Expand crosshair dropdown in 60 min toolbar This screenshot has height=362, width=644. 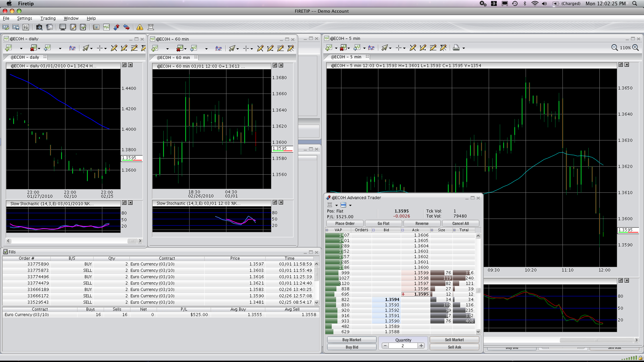click(252, 49)
